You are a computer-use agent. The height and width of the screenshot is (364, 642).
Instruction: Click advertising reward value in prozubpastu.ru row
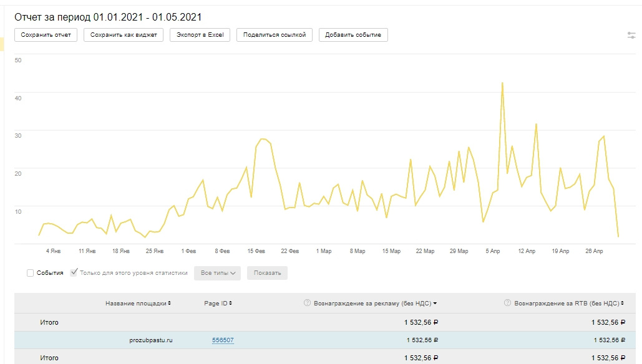point(422,340)
